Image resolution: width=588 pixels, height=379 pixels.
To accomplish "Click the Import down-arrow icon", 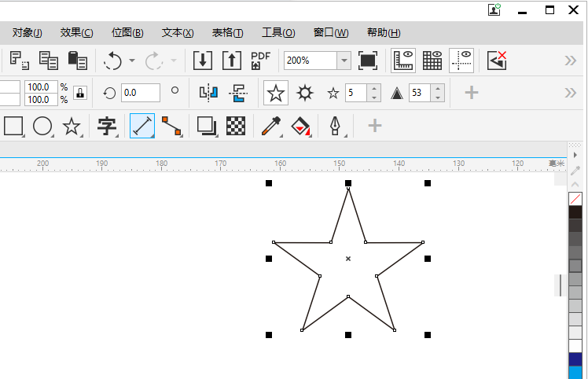I will [203, 61].
